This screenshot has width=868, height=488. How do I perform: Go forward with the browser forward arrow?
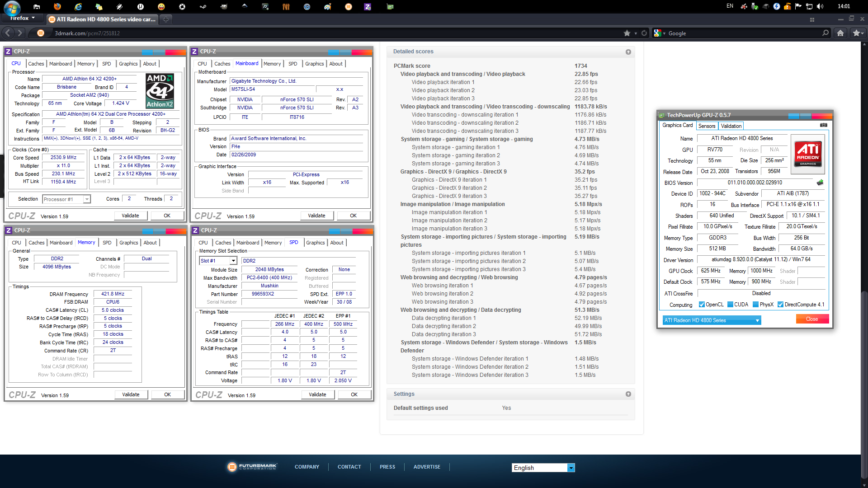20,33
